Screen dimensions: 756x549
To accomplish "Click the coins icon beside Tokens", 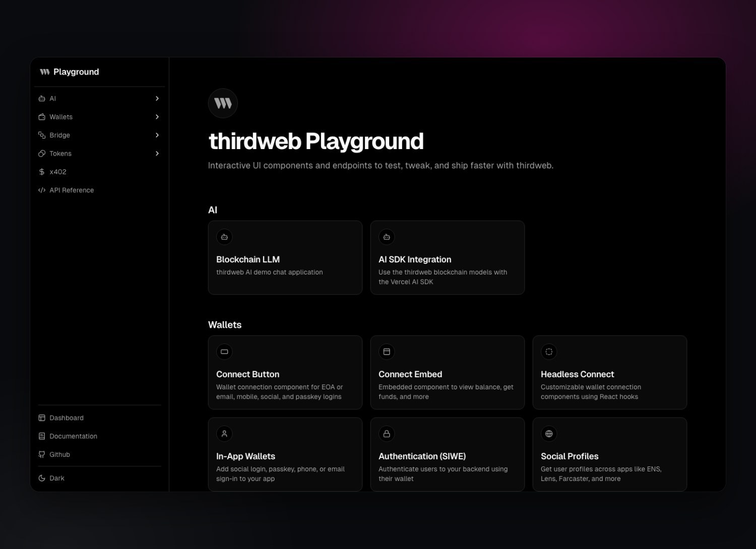I will tap(42, 154).
